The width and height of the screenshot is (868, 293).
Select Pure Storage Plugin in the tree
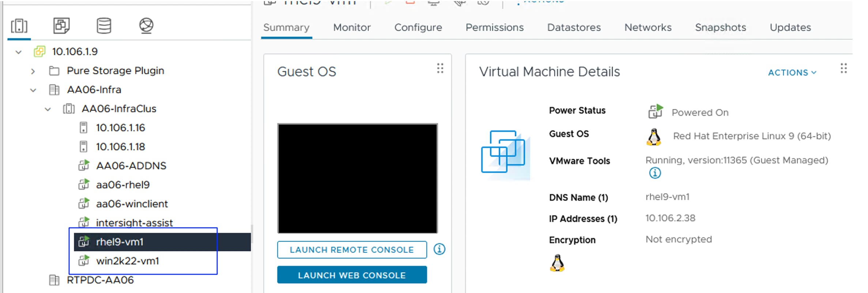pyautogui.click(x=116, y=71)
